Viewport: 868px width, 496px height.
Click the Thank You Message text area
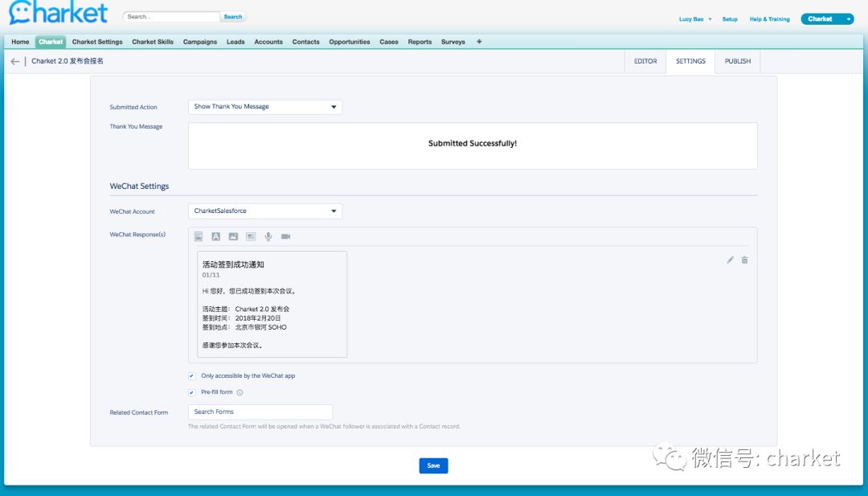473,146
